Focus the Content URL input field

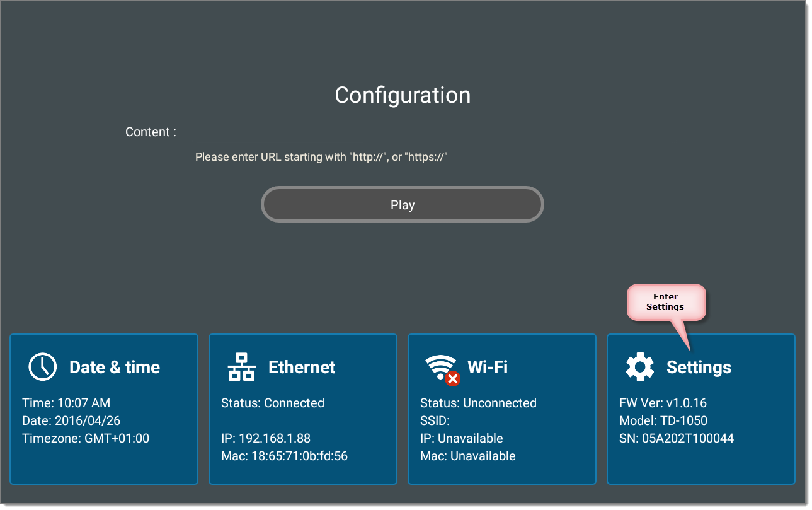[x=433, y=133]
